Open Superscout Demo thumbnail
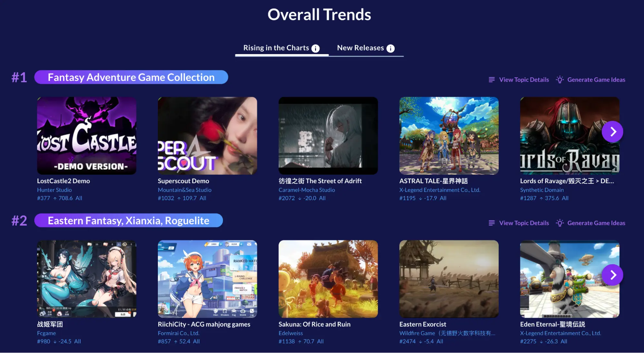This screenshot has width=644, height=353. tap(207, 136)
